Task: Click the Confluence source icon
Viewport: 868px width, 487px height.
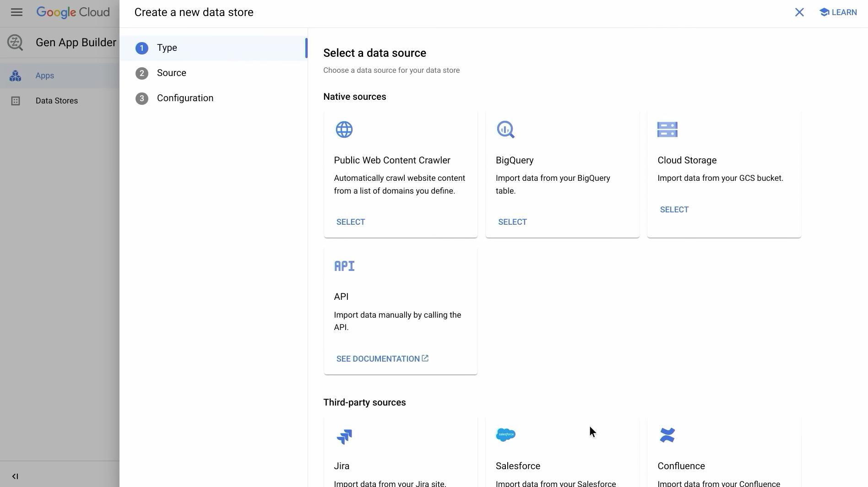Action: click(x=668, y=434)
